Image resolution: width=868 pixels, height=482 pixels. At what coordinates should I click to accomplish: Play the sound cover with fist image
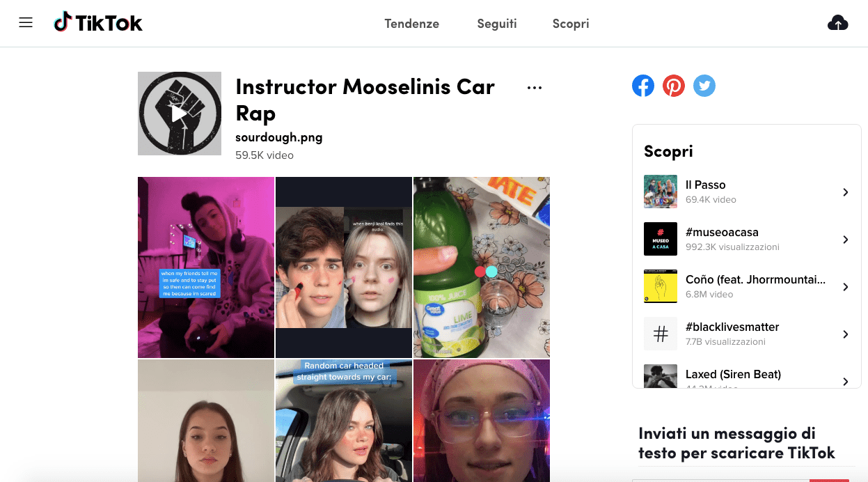[180, 114]
